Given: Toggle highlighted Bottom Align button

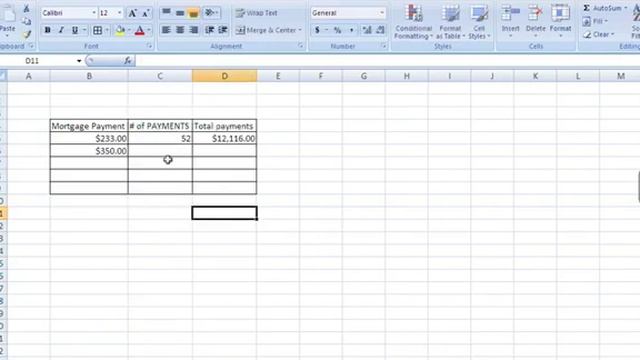Looking at the screenshot, I should (x=193, y=13).
